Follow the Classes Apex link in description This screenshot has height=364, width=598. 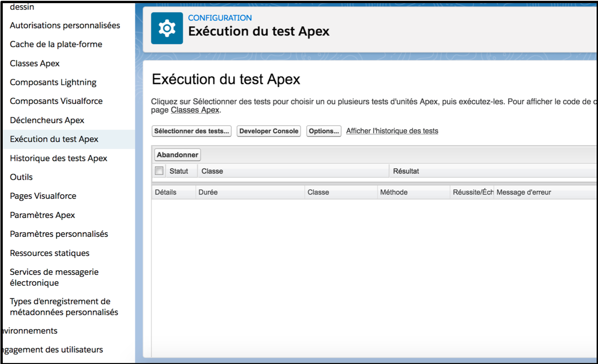coord(195,110)
